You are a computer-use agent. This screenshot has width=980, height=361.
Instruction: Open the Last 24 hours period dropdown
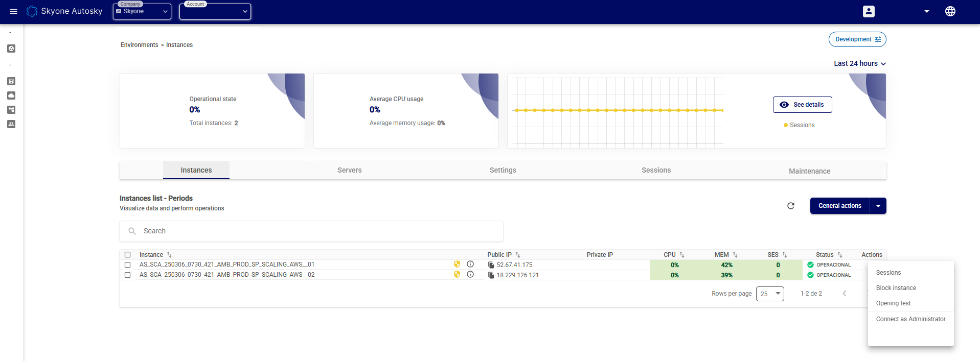860,64
